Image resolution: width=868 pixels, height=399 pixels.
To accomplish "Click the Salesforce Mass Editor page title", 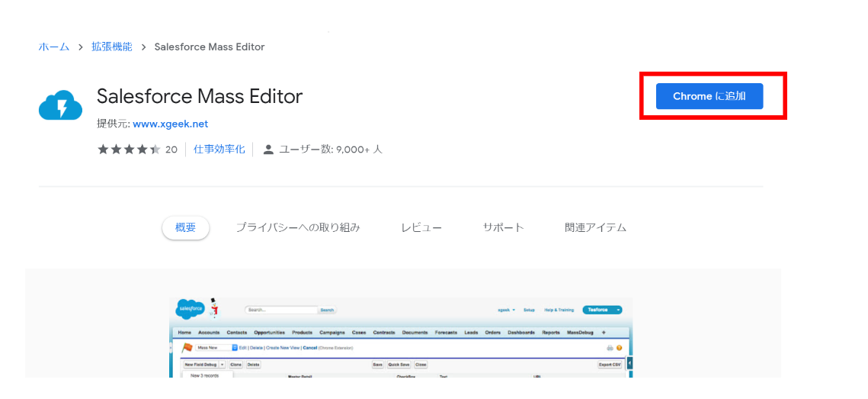I will pyautogui.click(x=200, y=96).
